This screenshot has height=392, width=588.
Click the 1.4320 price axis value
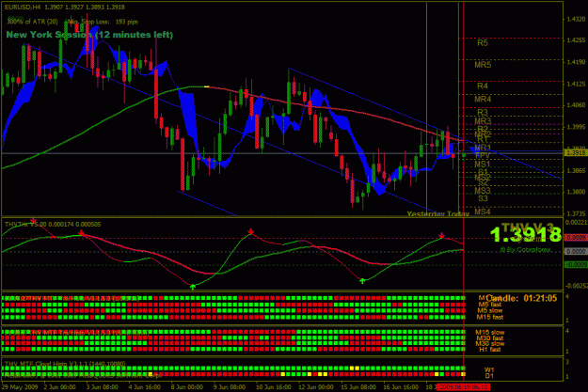[x=576, y=19]
